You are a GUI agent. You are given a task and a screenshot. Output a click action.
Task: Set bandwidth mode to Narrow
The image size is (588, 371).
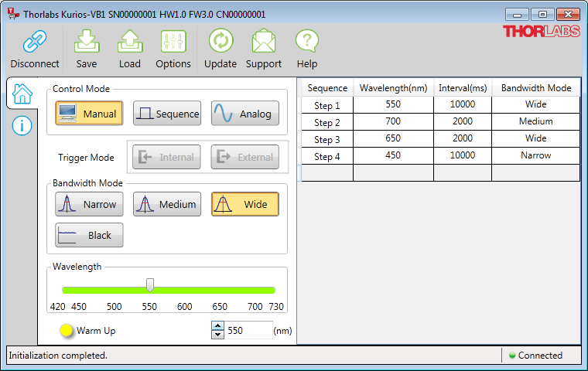pyautogui.click(x=89, y=204)
